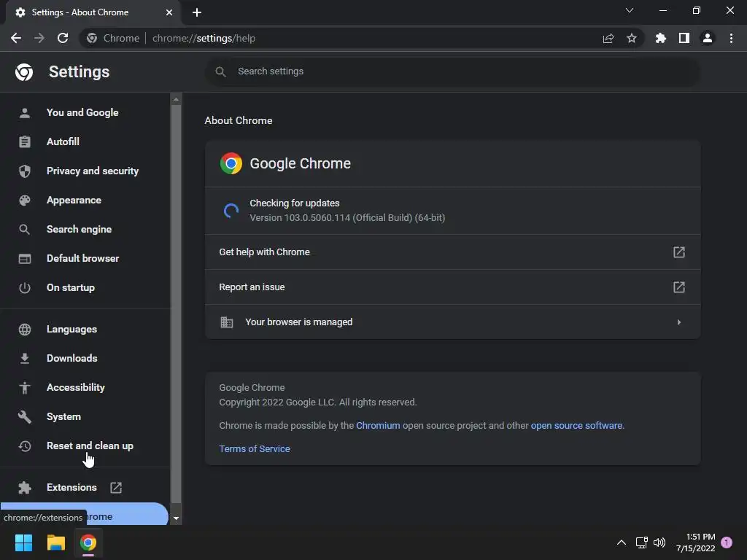Click the Privacy and security shield icon
Image resolution: width=747 pixels, height=560 pixels.
click(x=24, y=171)
